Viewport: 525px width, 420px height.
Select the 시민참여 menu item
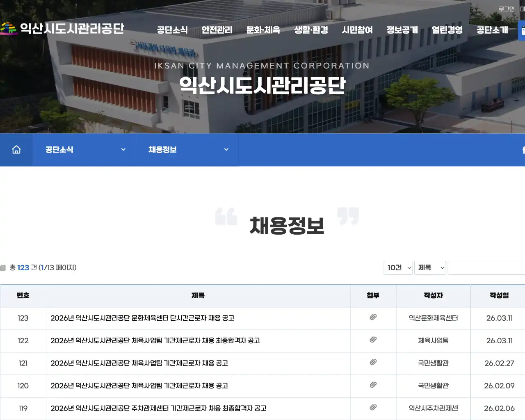pos(358,30)
